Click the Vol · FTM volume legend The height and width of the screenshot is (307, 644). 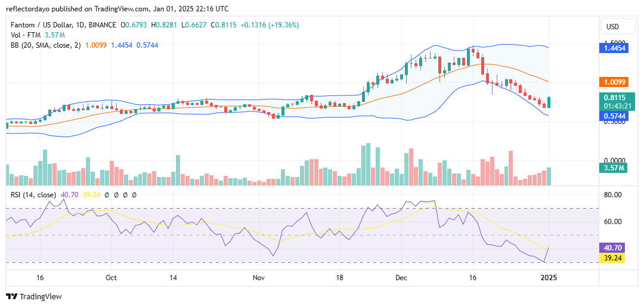pyautogui.click(x=26, y=35)
